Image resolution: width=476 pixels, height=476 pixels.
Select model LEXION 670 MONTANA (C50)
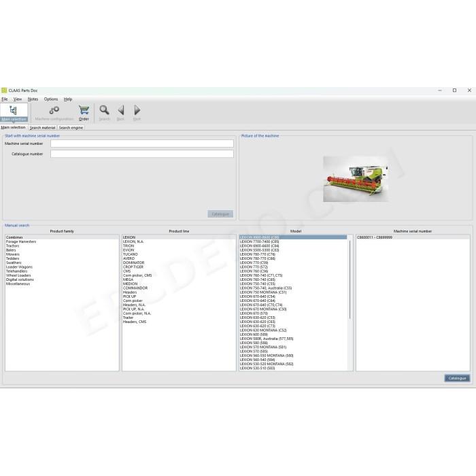coord(293,309)
